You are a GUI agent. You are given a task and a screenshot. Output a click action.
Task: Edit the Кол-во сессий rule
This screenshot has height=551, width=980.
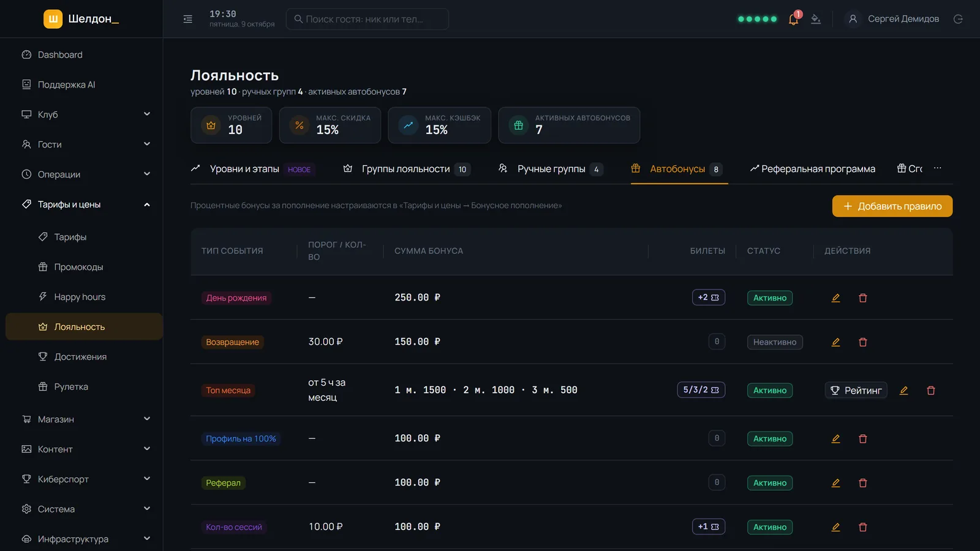[x=835, y=527]
